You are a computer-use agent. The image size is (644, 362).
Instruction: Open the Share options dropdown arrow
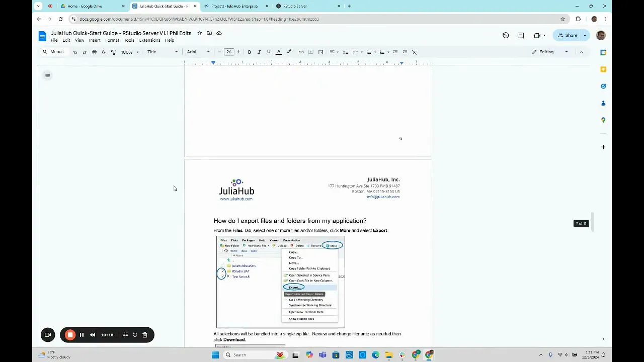coord(585,35)
